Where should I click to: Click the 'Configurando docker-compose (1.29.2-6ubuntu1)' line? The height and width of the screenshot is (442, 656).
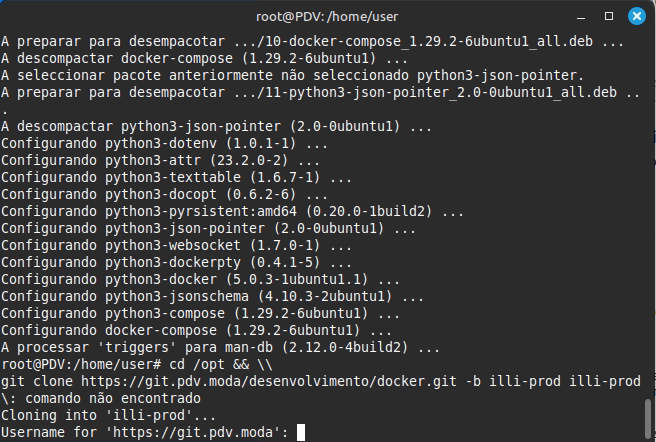point(196,330)
